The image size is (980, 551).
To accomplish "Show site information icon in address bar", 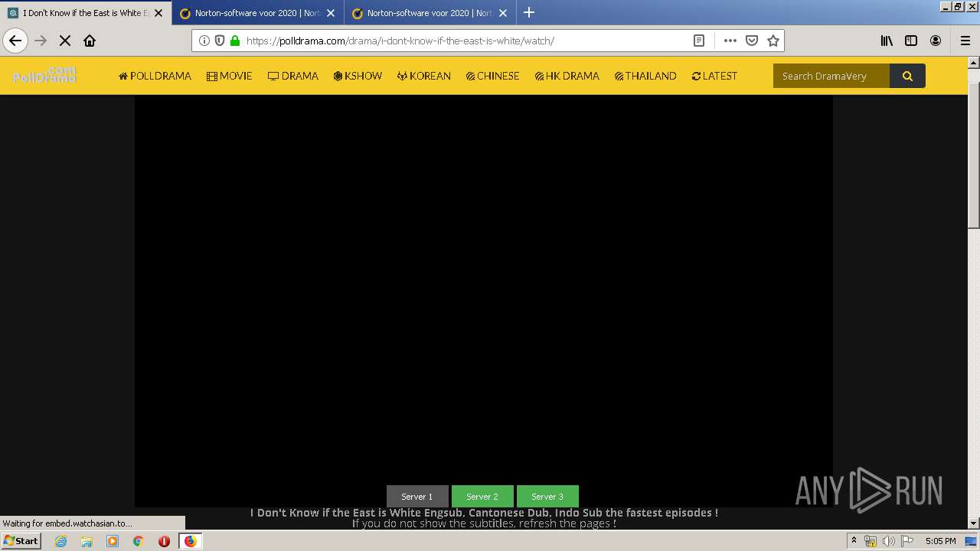I will 204,41.
